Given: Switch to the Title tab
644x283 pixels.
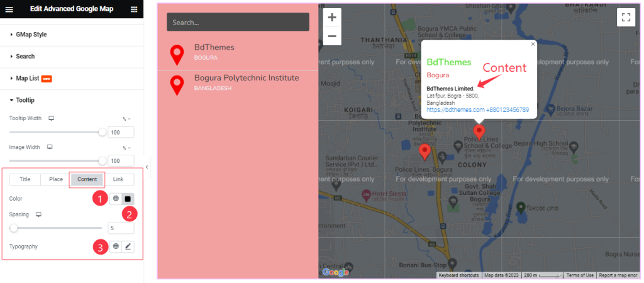Looking at the screenshot, I should tap(25, 179).
